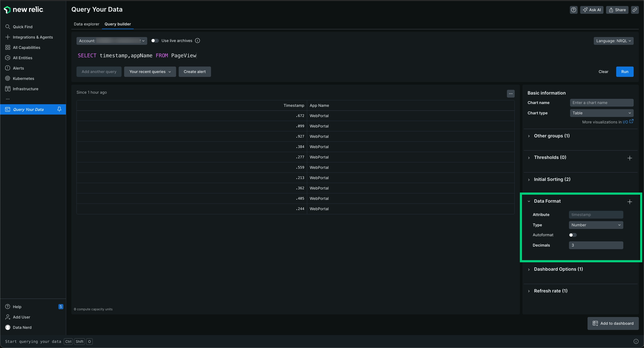Image resolution: width=644 pixels, height=348 pixels.
Task: Click the Add Threshold plus icon
Action: click(x=629, y=158)
